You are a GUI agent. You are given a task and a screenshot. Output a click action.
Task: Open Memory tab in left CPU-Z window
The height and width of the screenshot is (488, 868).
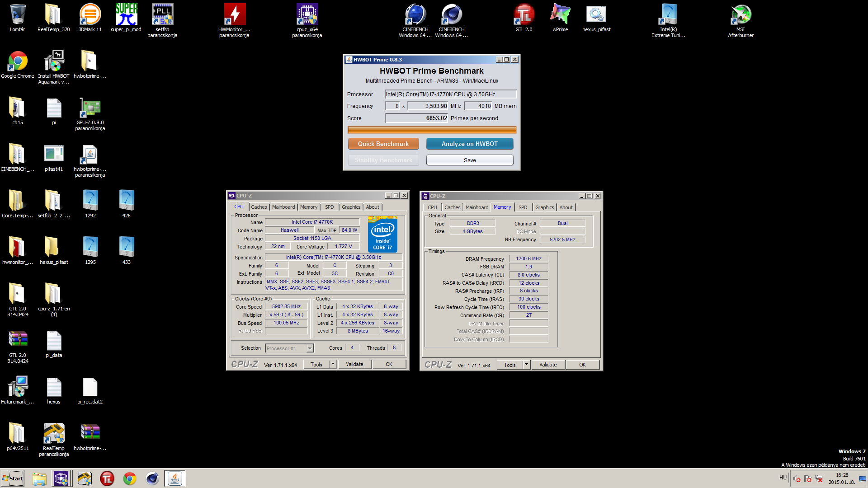click(309, 207)
